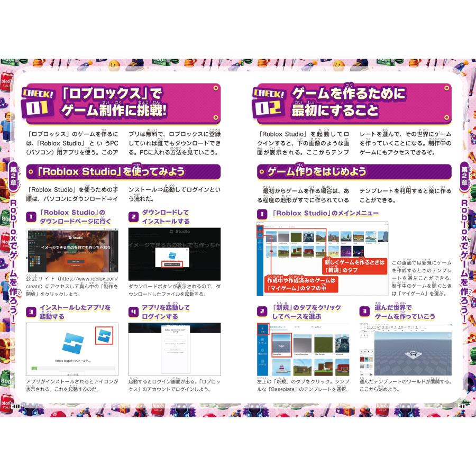Image resolution: width=476 pixels, height=476 pixels.
Task: Click the step title 「Roblox Studio」のメインメニュー
Action: (325, 214)
